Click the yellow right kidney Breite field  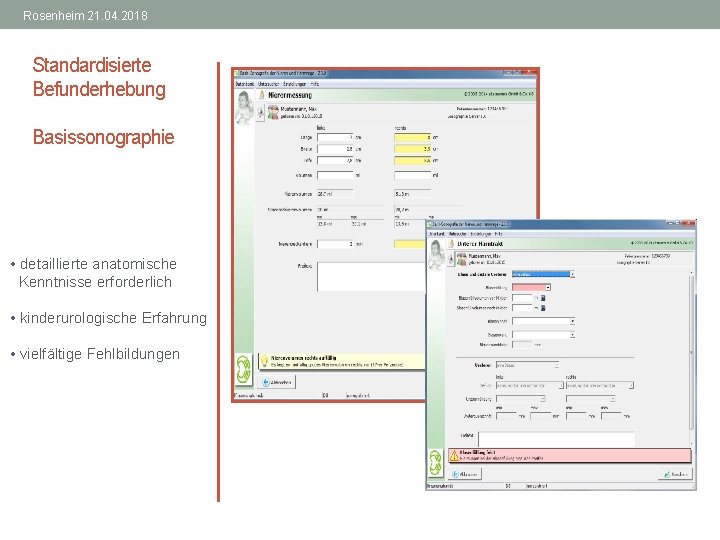[x=412, y=149]
